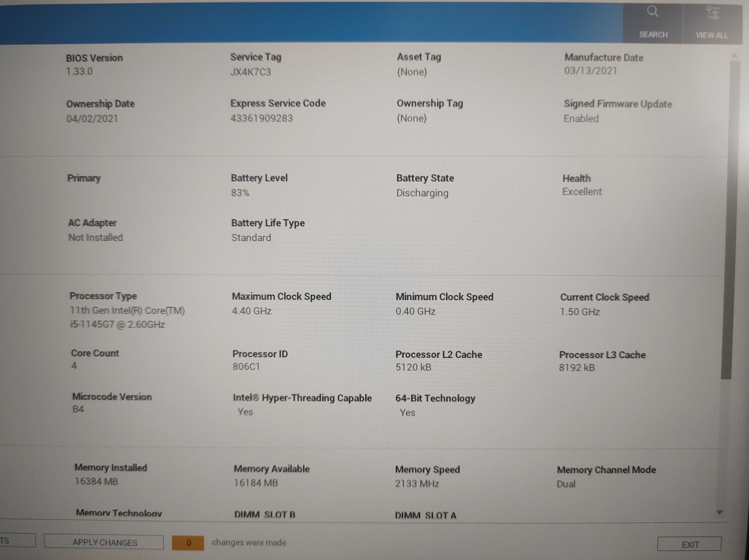Click Battery Life Type value Standard
Screen dimensions: 749x560
tap(251, 238)
